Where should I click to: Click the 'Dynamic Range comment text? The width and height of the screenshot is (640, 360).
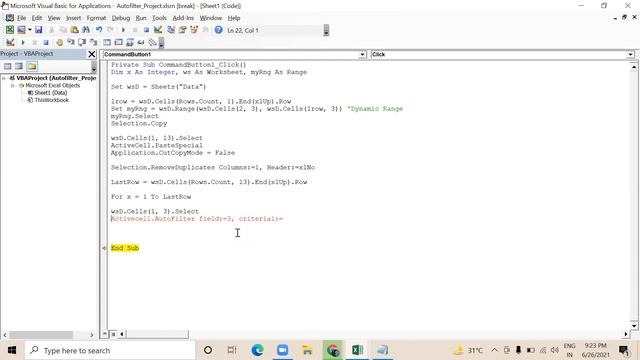(375, 109)
